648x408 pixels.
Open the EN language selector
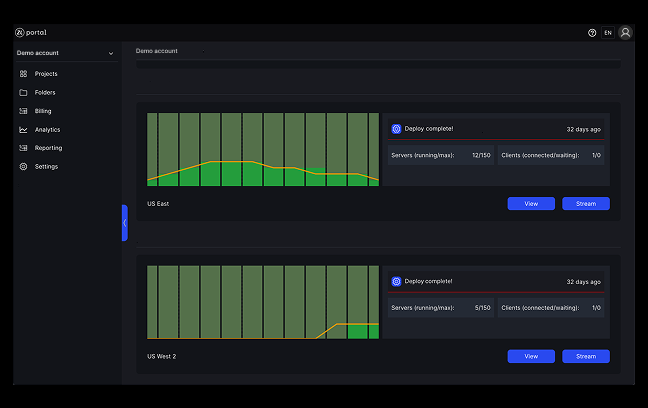pyautogui.click(x=608, y=33)
